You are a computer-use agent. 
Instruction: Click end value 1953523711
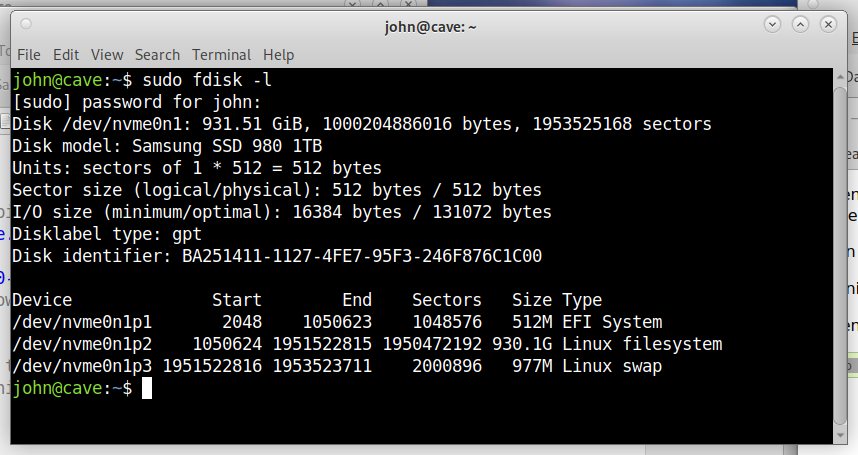click(x=322, y=366)
